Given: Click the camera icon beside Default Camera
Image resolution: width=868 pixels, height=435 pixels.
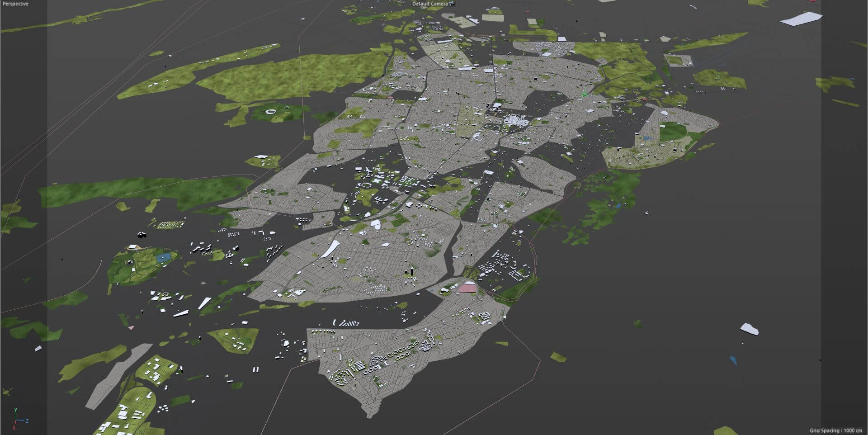Looking at the screenshot, I should [451, 4].
